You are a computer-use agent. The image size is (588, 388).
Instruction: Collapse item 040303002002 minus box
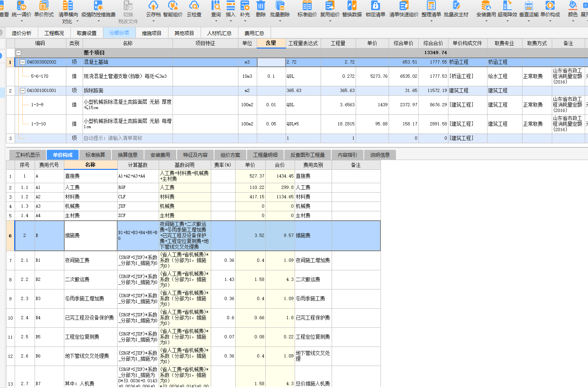[x=22, y=62]
